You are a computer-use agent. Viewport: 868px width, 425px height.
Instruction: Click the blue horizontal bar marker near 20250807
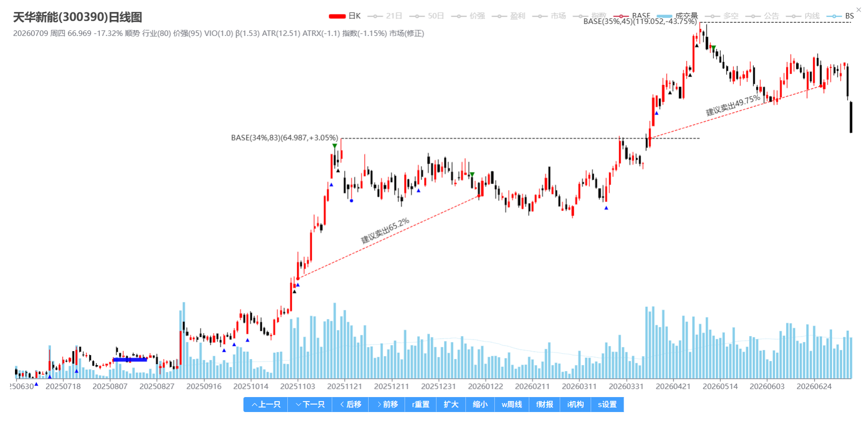click(130, 360)
